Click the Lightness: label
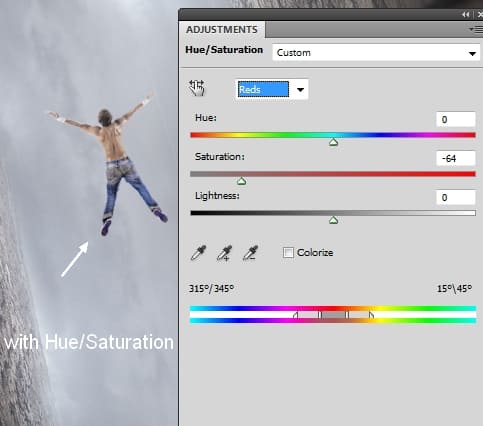The height and width of the screenshot is (426, 483). [217, 195]
